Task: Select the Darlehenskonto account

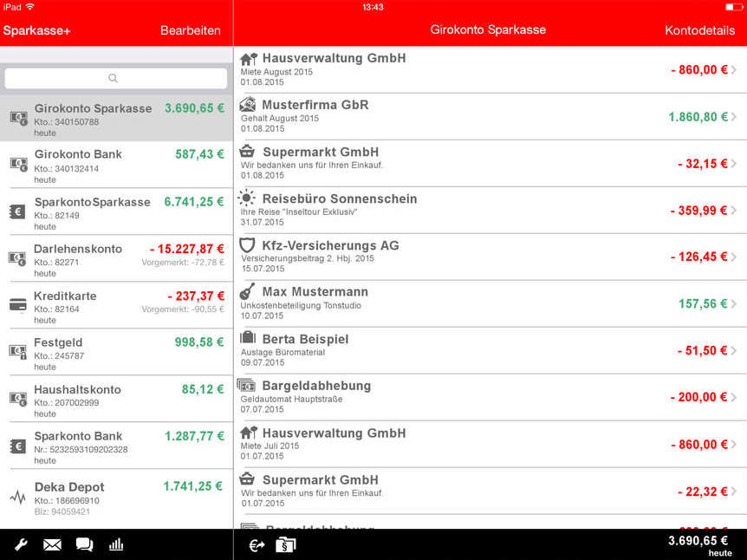Action: [x=117, y=258]
